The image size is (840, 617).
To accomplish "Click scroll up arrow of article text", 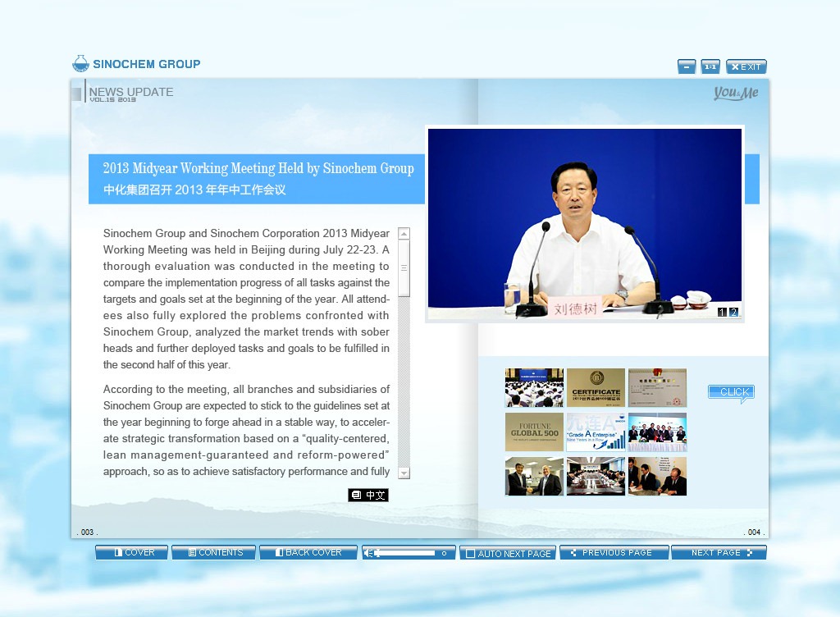I will click(404, 234).
